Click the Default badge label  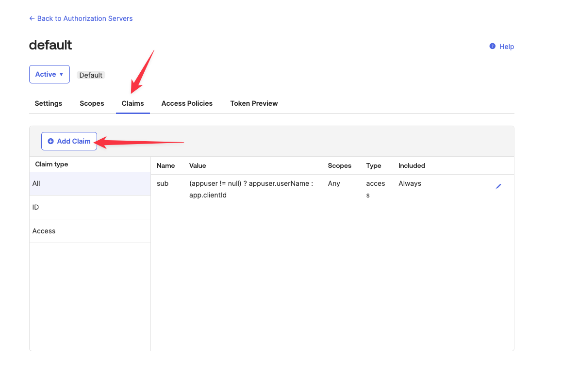click(91, 75)
